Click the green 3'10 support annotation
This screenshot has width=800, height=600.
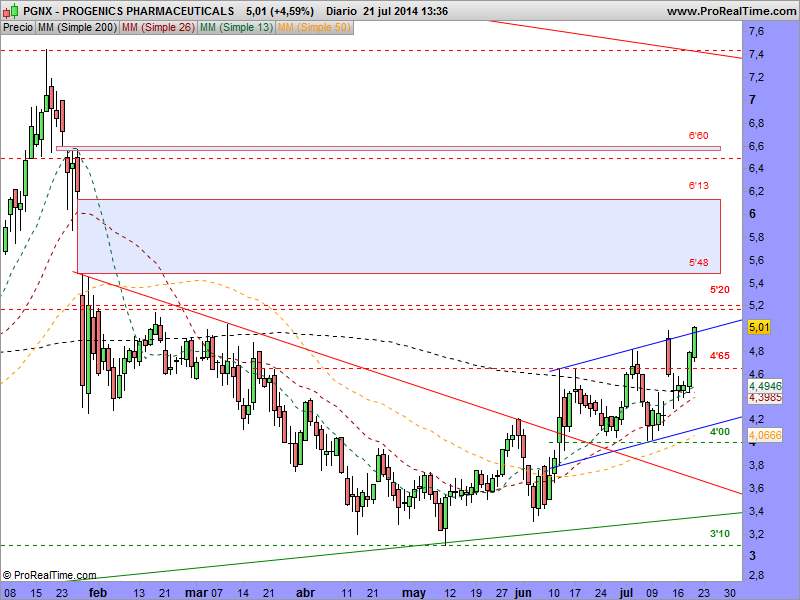719,534
